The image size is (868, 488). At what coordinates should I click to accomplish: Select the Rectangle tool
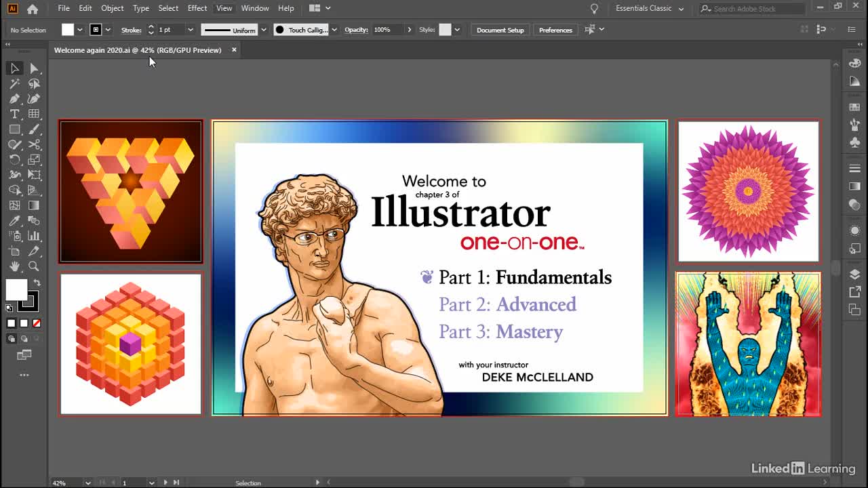coord(14,129)
